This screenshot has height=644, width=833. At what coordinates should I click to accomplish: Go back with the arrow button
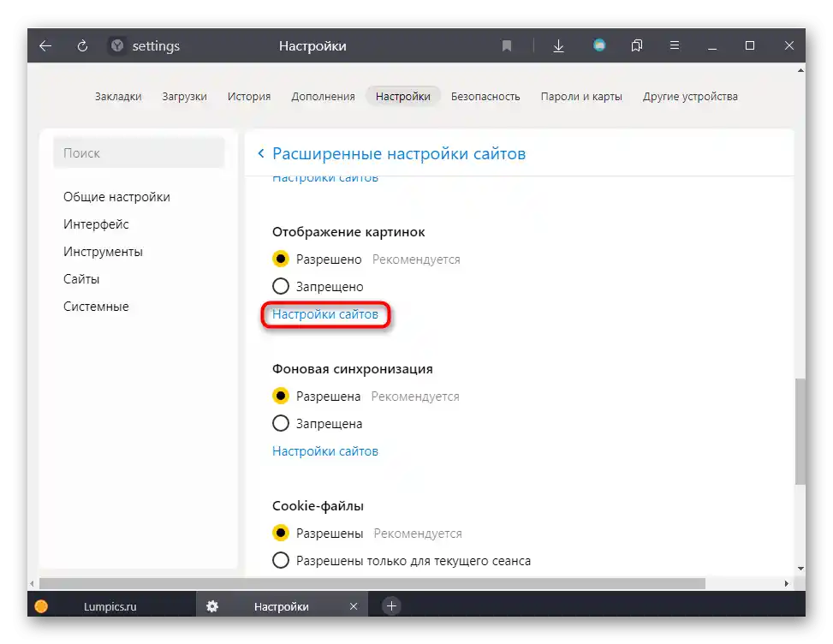pyautogui.click(x=45, y=46)
